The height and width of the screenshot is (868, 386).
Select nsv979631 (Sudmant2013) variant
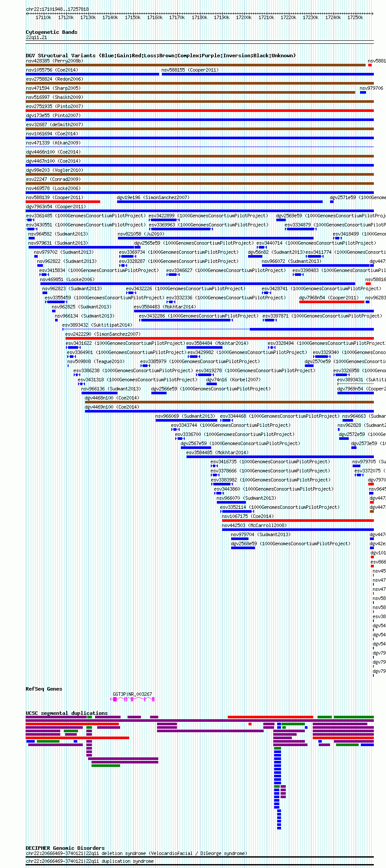pos(58,243)
